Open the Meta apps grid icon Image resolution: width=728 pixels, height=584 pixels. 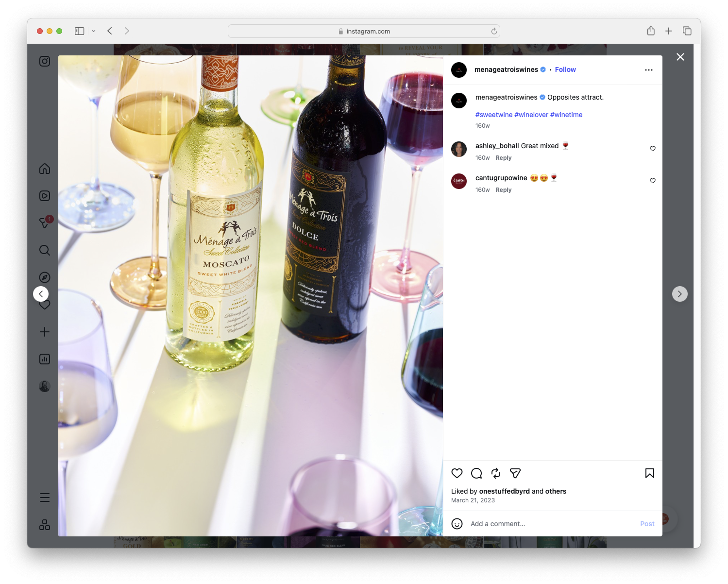click(45, 525)
